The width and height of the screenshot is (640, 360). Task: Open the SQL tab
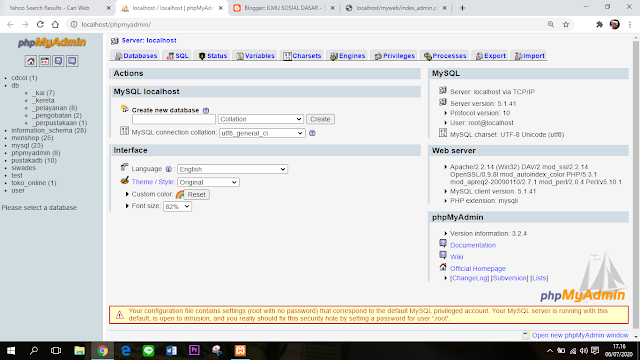pos(178,56)
